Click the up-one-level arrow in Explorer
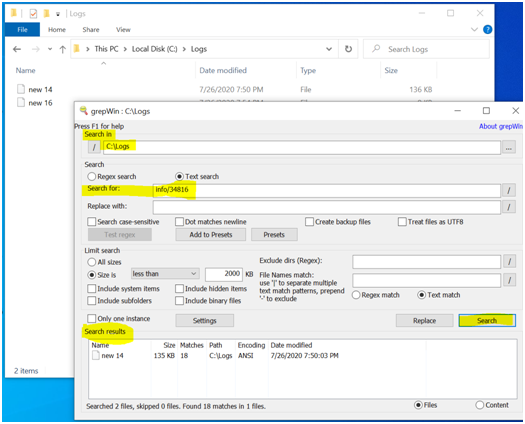The image size is (525, 424). coord(62,49)
